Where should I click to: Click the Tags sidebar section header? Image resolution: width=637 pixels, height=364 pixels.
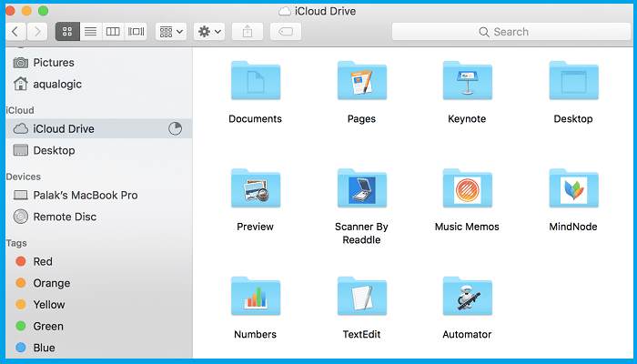coord(16,243)
